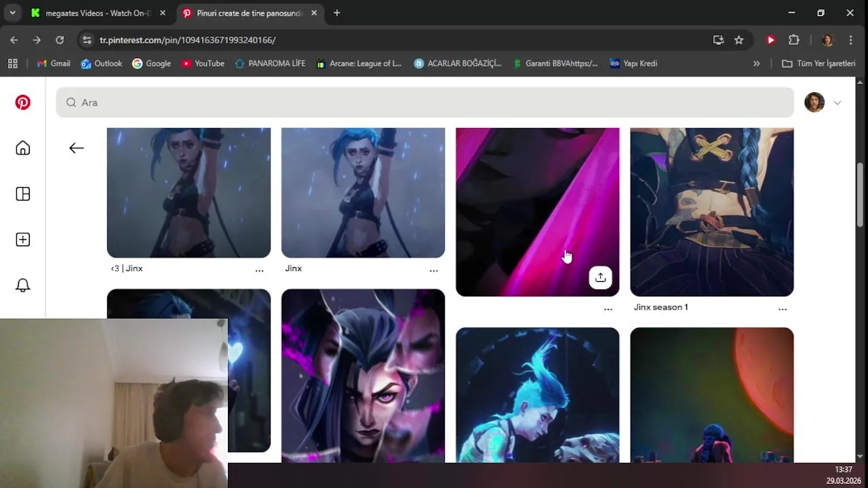Open the Yapı Kredi bookmark
This screenshot has width=868, height=488.
[x=633, y=63]
